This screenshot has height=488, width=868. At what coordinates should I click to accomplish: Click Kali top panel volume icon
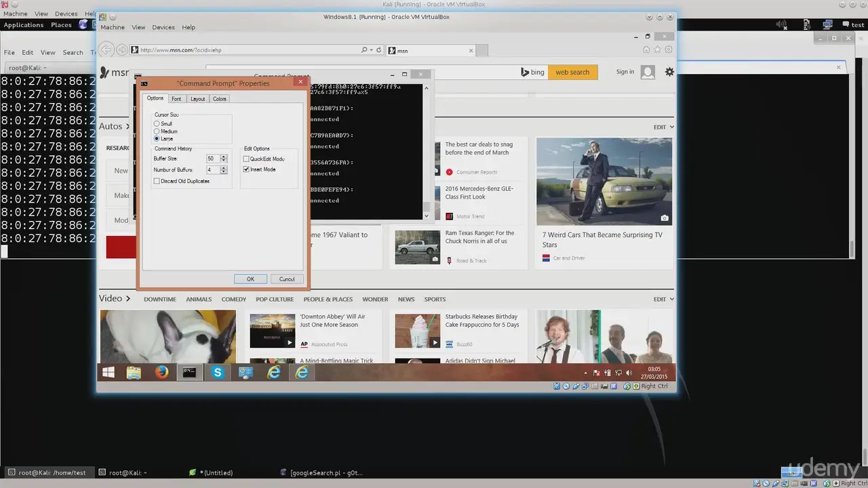pos(782,24)
